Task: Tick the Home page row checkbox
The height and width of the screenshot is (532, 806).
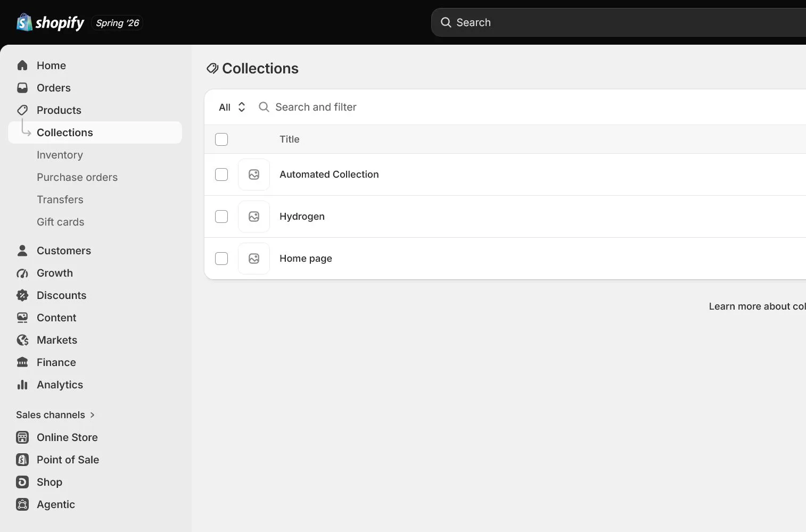Action: 221,259
